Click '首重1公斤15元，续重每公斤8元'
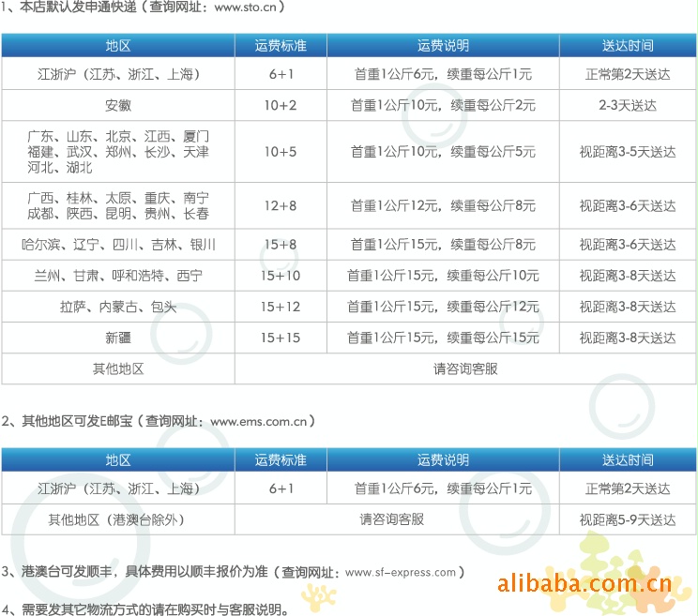Screen dimensions: 698x616 click(x=443, y=245)
